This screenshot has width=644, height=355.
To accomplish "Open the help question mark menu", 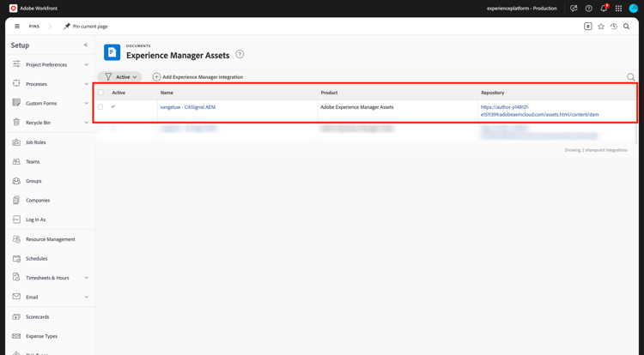I will 589,9.
